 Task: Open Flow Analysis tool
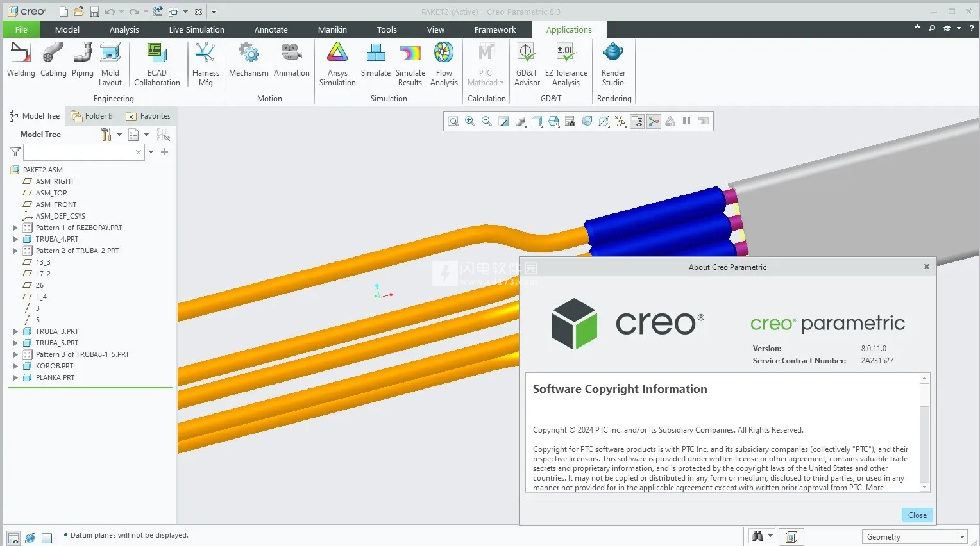(444, 64)
